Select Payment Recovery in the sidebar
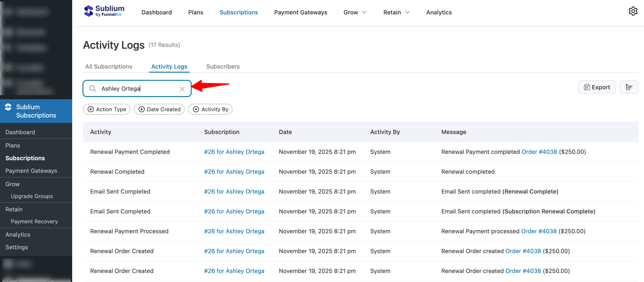This screenshot has height=282, width=644. pyautogui.click(x=34, y=221)
